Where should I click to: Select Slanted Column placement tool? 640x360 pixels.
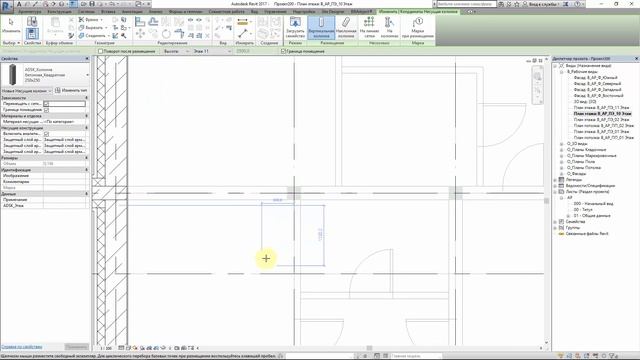pyautogui.click(x=346, y=27)
